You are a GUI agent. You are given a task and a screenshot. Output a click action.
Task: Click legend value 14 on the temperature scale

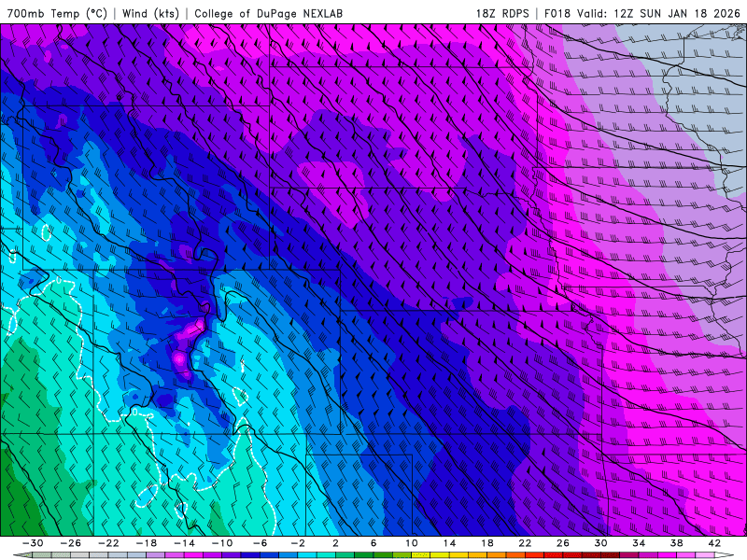449,543
